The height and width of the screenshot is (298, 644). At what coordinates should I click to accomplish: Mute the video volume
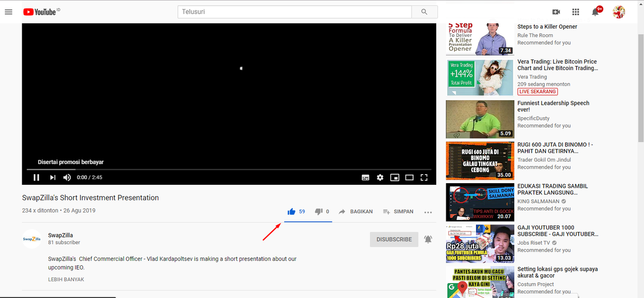point(67,177)
